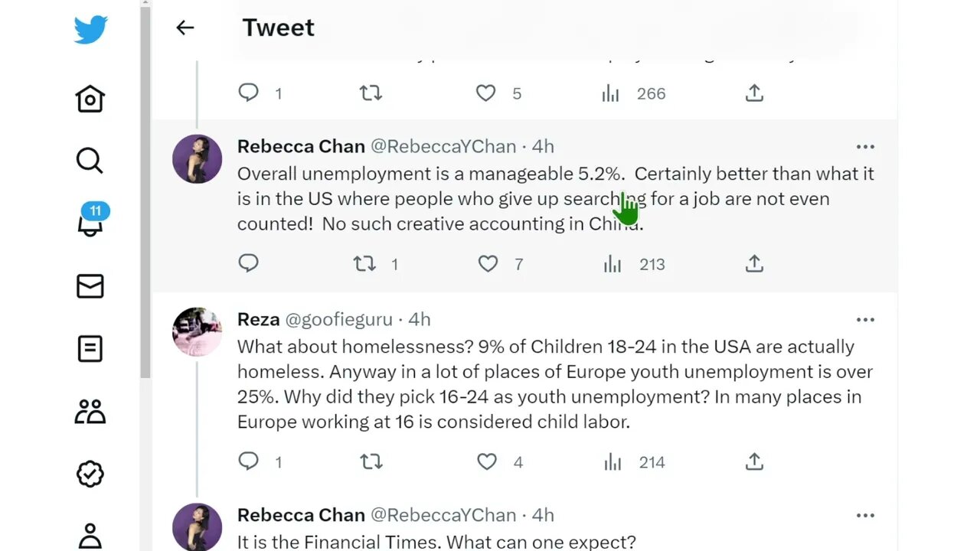Open Rebecca Chan's profile name link

tap(301, 146)
